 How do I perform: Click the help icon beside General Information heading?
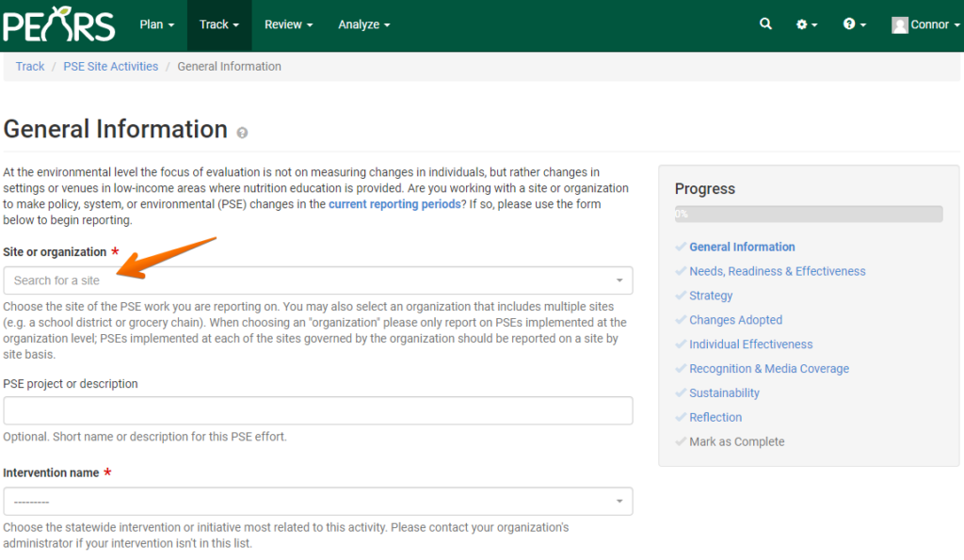[x=242, y=133]
